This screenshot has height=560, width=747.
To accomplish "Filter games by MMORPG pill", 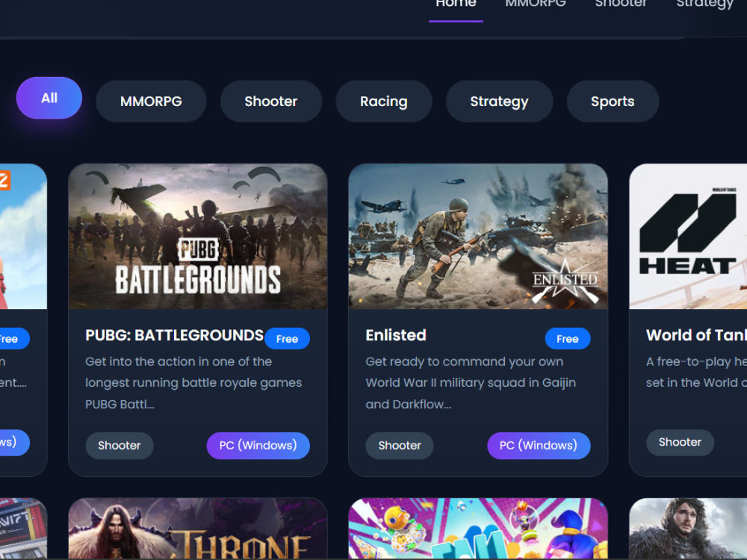I will (151, 102).
